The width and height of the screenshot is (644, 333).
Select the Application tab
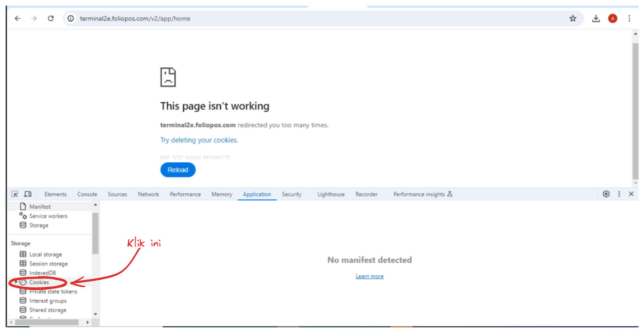257,194
